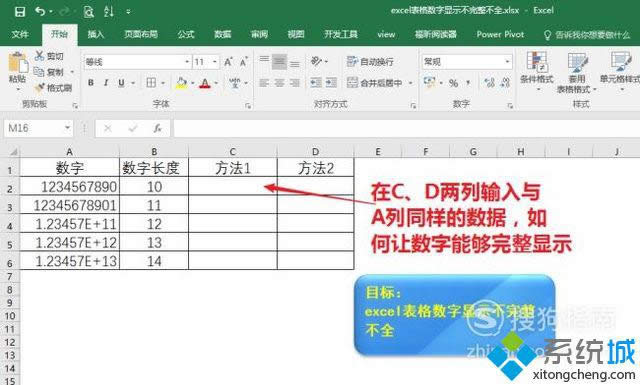Image resolution: width=640 pixels, height=385 pixels.
Task: Select cell A6 showing 1.23457E+13
Action: click(69, 260)
